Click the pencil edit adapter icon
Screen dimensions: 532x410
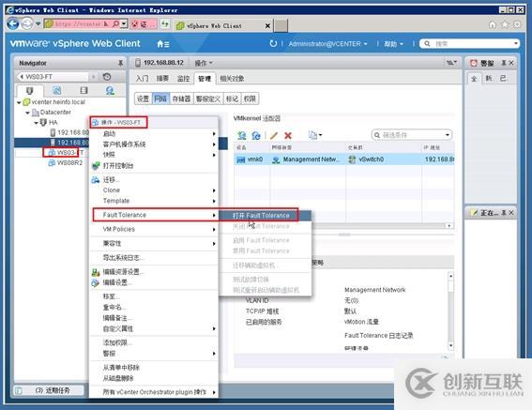pos(273,135)
